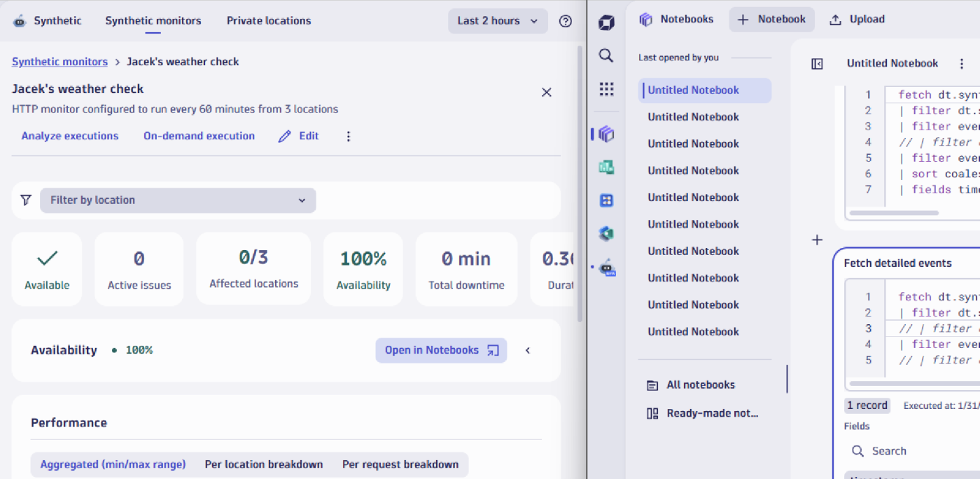Click the Dynatrace logo icon
This screenshot has width=980, height=479.
point(606,22)
